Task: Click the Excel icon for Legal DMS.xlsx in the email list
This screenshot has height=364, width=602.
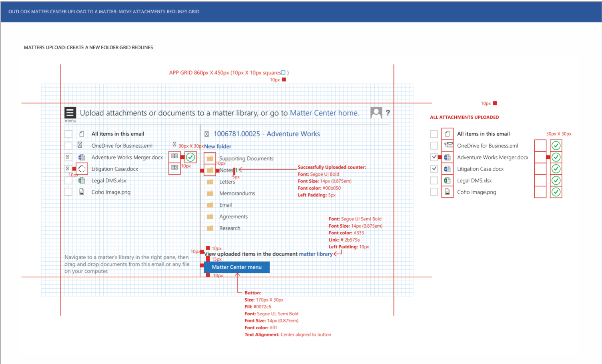Action: pos(82,180)
